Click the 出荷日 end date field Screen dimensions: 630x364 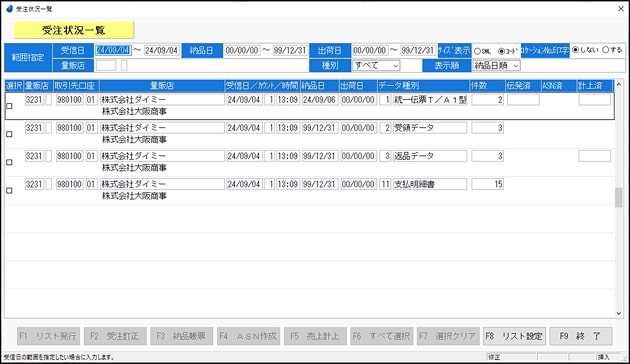pyautogui.click(x=418, y=50)
